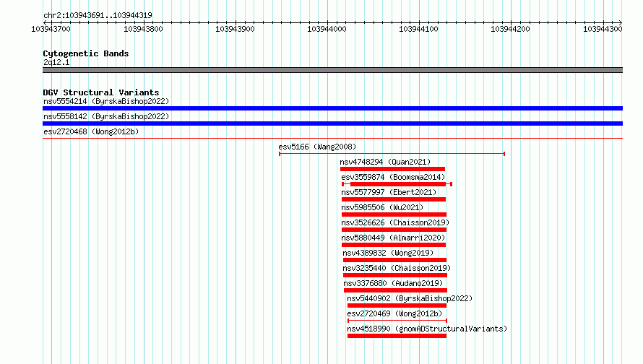Image resolution: width=643 pixels, height=364 pixels.
Task: Click ruler position label 103943700
Action: tap(51, 29)
